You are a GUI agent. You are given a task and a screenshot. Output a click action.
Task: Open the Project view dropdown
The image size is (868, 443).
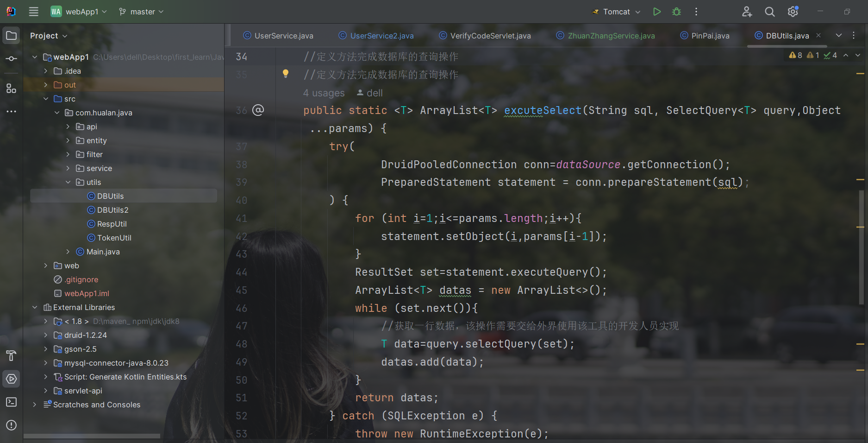49,36
